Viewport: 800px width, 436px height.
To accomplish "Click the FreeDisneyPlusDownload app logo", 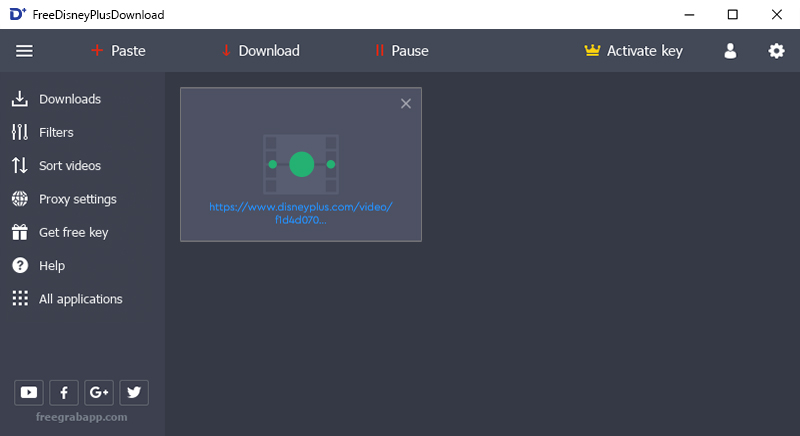I will (x=17, y=14).
